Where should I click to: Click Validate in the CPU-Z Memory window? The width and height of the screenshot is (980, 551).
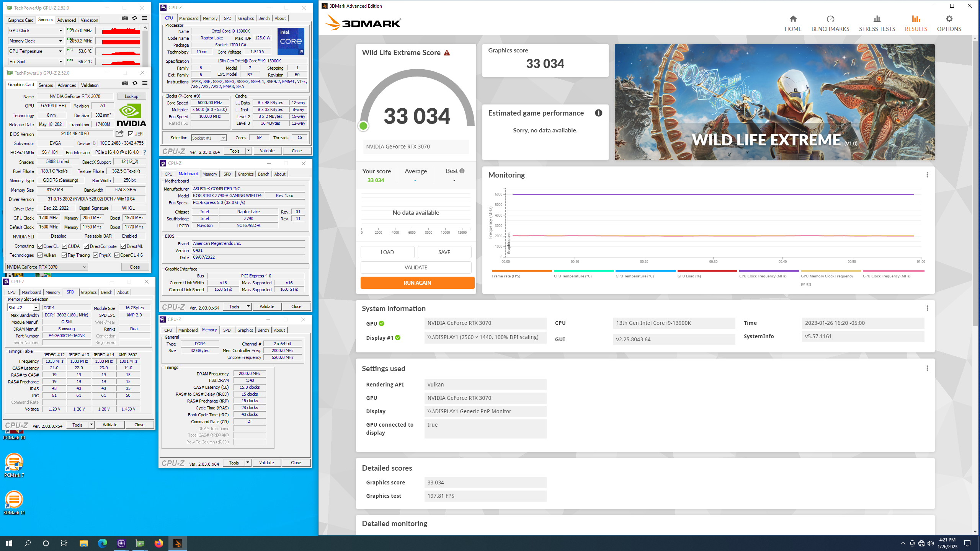pos(266,463)
